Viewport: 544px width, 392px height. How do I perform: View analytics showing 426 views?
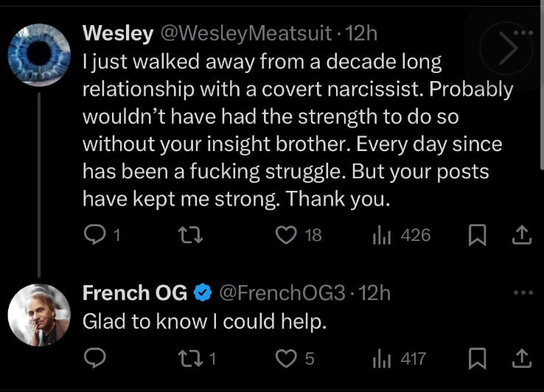tap(383, 235)
